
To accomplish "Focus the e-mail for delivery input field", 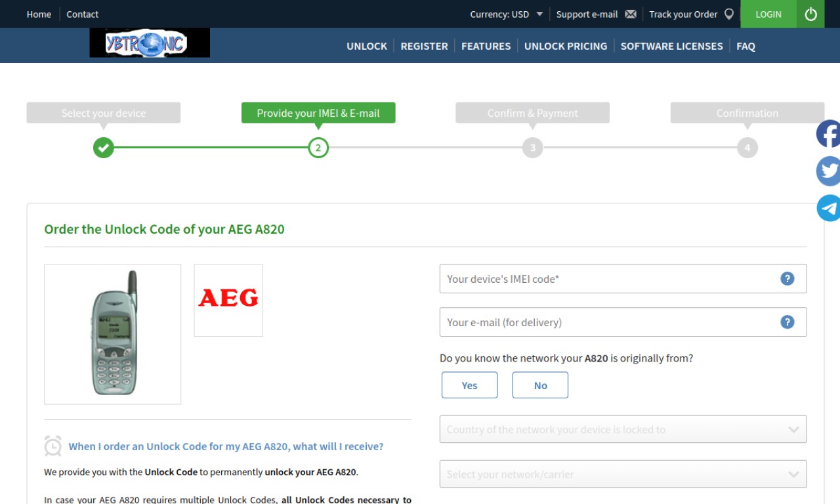I will point(623,322).
